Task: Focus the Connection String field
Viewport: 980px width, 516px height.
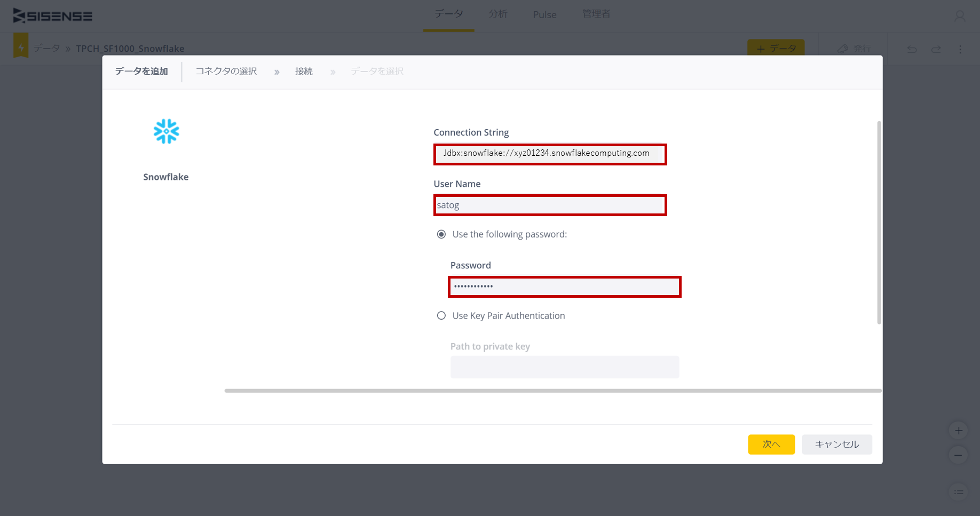Action: coord(550,154)
